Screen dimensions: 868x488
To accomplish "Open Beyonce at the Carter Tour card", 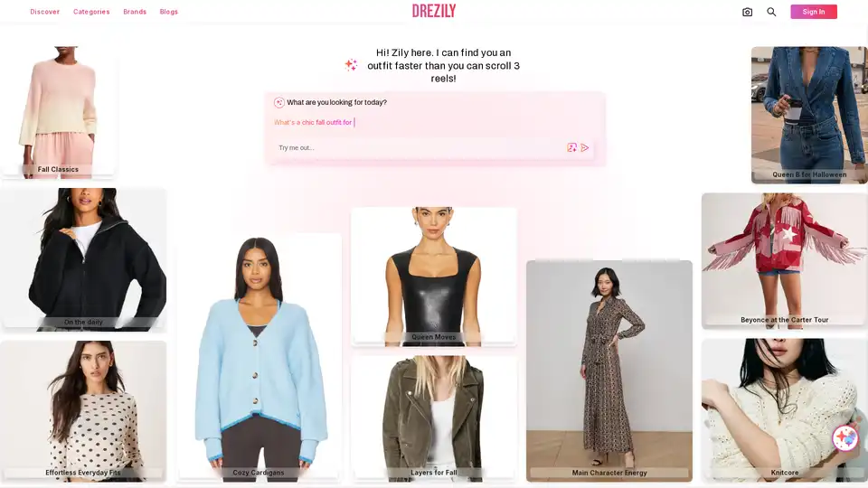I will coord(784,260).
